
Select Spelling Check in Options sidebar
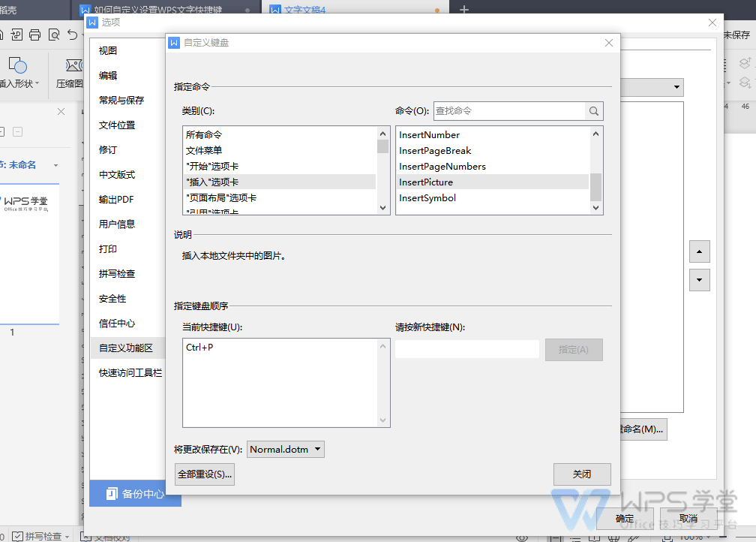[x=117, y=274]
